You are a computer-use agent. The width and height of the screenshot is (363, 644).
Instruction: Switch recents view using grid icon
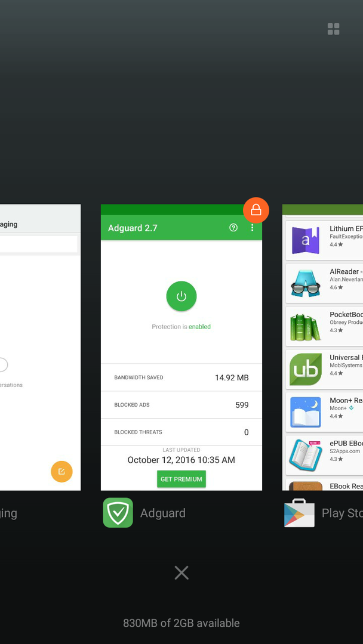tap(333, 29)
